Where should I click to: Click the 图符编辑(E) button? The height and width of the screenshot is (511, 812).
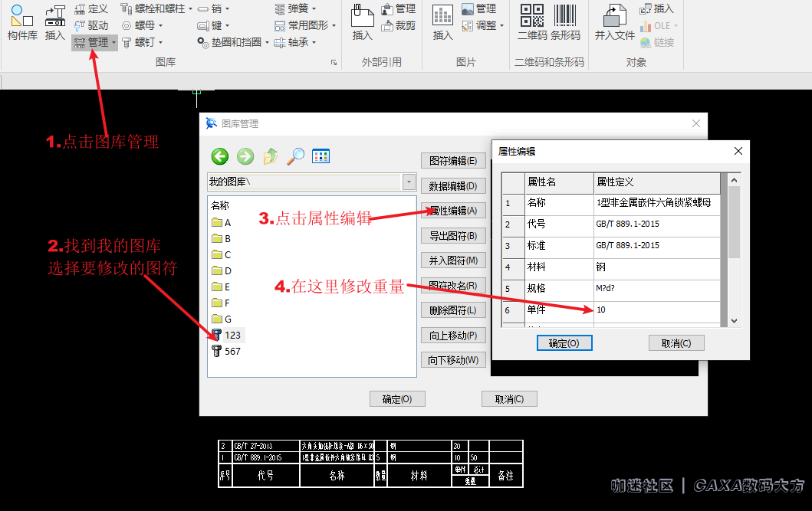(x=453, y=161)
